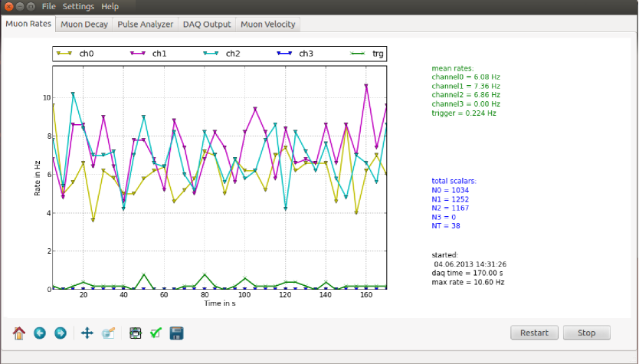
Task: Click the 'channel1 = 7.36 Hz' text
Action: click(x=466, y=86)
